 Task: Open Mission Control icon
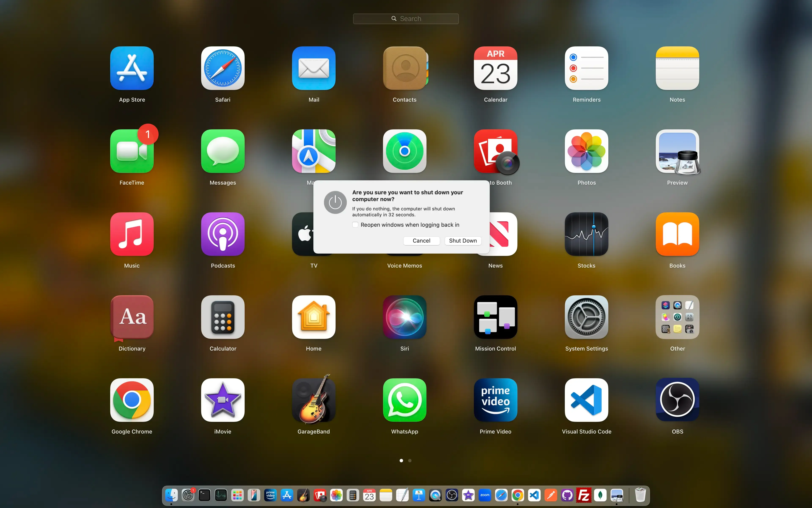click(496, 317)
